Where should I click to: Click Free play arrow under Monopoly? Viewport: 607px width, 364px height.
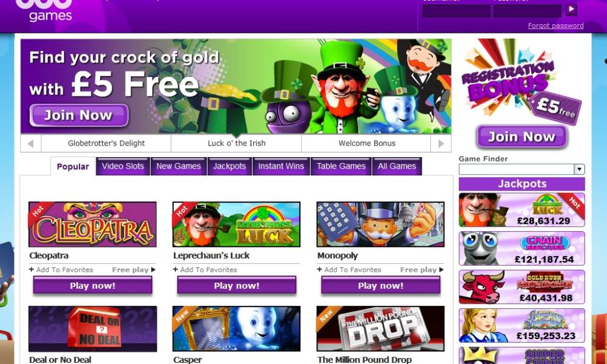pos(441,269)
